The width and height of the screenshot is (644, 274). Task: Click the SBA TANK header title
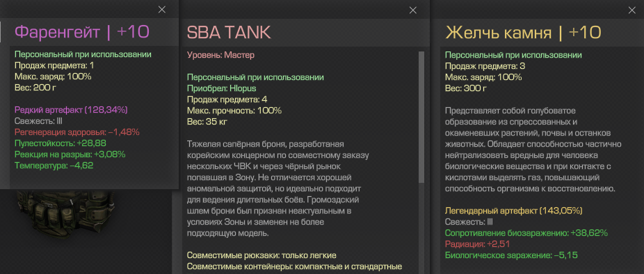[x=228, y=33]
